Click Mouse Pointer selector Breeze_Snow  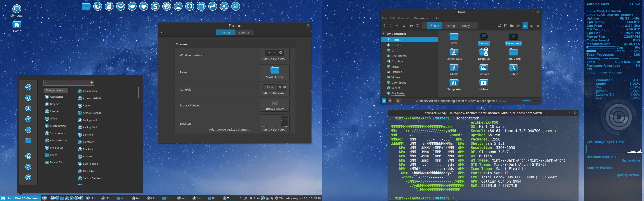tap(274, 105)
